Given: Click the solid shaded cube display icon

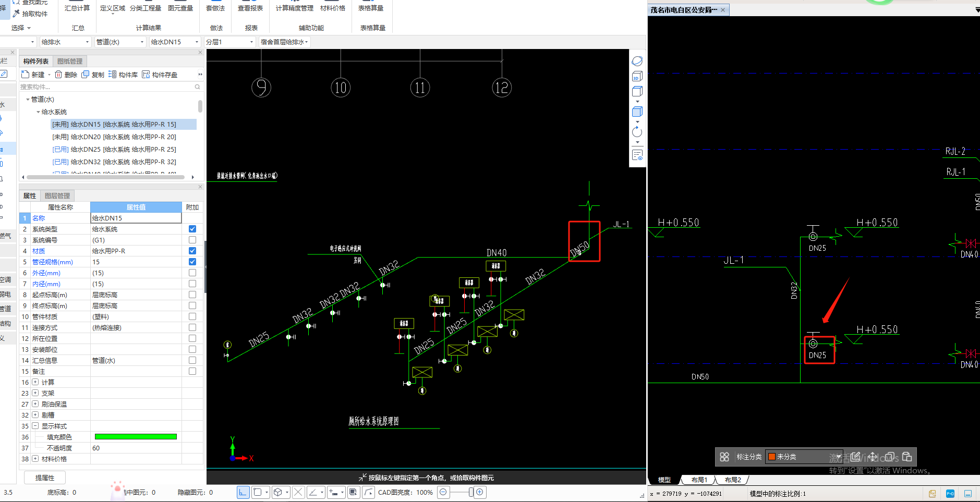Looking at the screenshot, I should pos(637,112).
